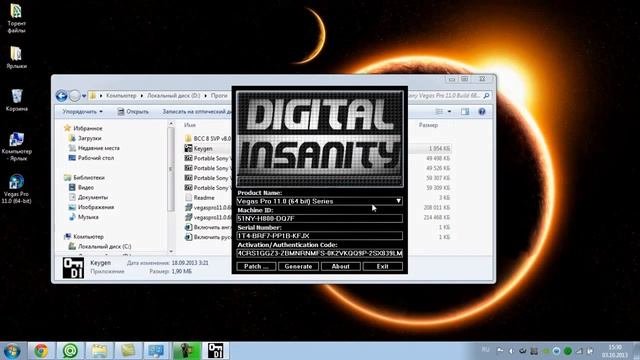Click the blue help icon in Explorer
The height and width of the screenshot is (360, 640).
point(482,111)
